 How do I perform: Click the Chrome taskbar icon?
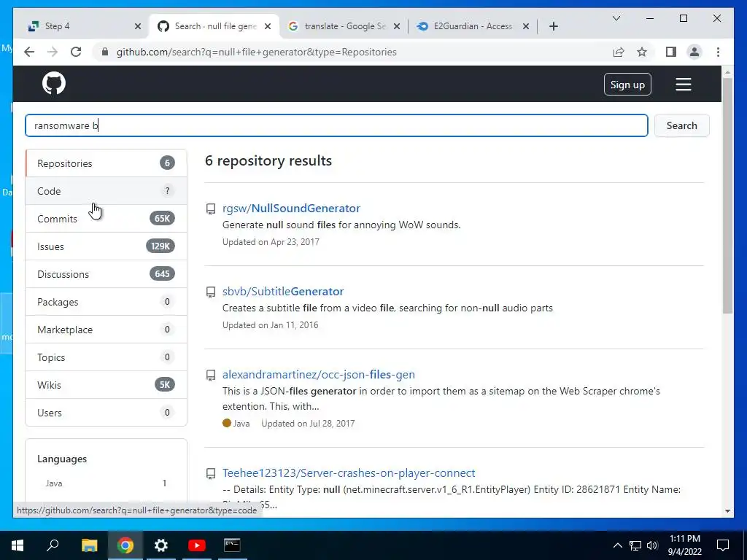click(125, 545)
